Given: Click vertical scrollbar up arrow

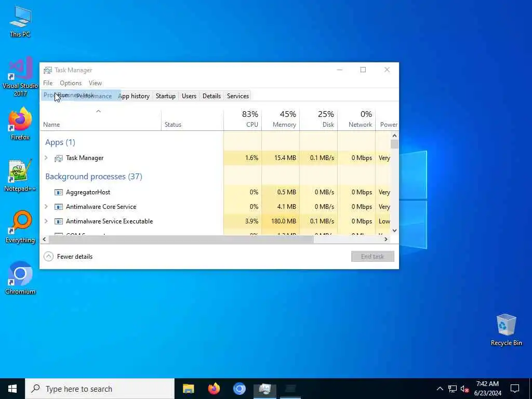Looking at the screenshot, I should coord(394,136).
